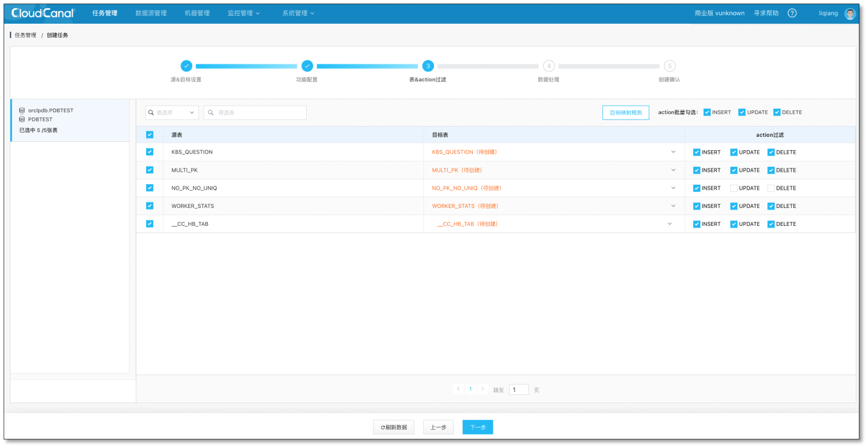
Task: Click the CloudCanal logo in top bar
Action: (x=41, y=13)
